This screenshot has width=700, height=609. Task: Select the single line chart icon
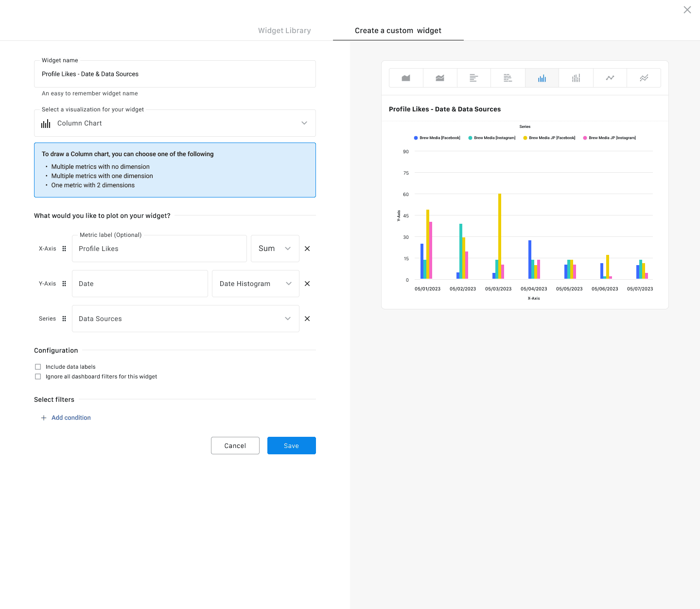(x=610, y=78)
